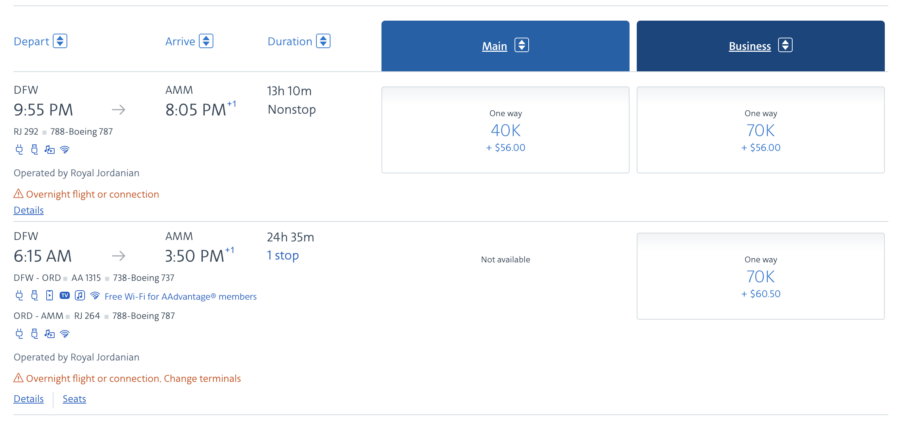The width and height of the screenshot is (900, 422).
Task: Click personal device entertainment icon for AA 1315
Action: 49,296
